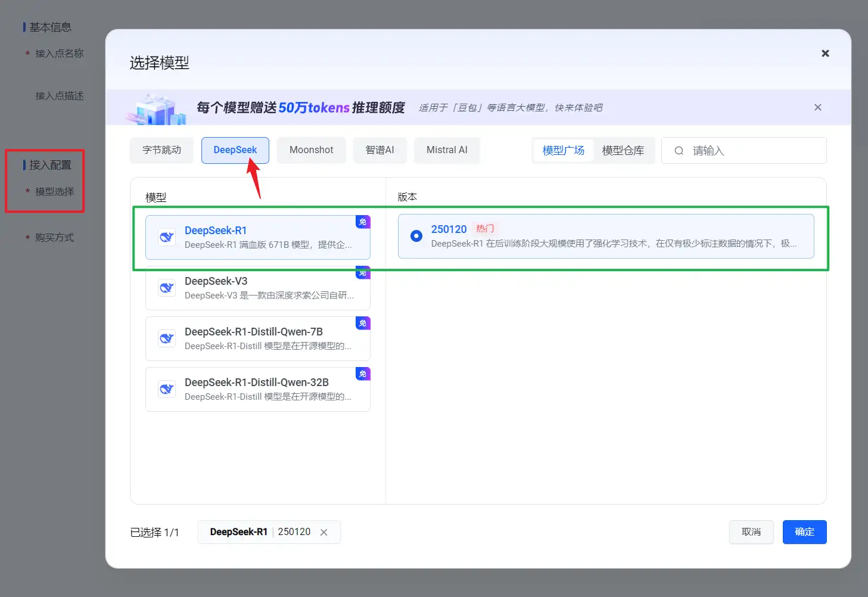Click the DeepSeek-R1-Distill-Qwen-32B model icon
This screenshot has height=597, width=868.
[x=167, y=389]
